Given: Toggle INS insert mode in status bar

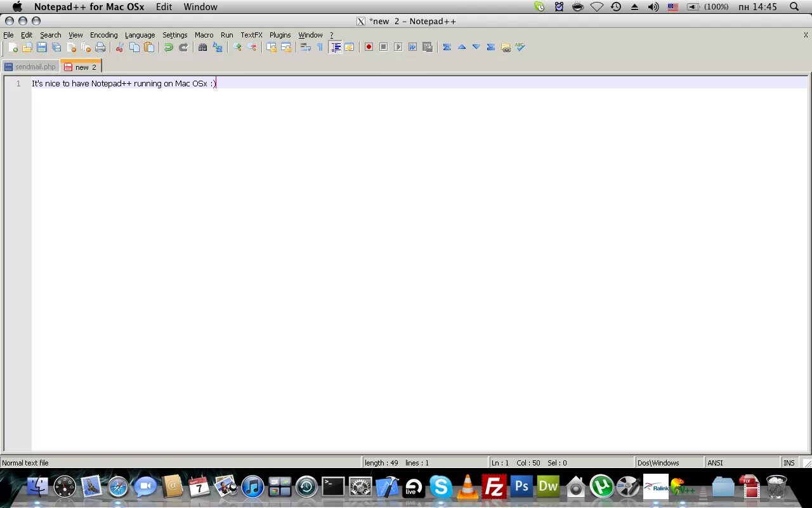Looking at the screenshot, I should tap(789, 463).
